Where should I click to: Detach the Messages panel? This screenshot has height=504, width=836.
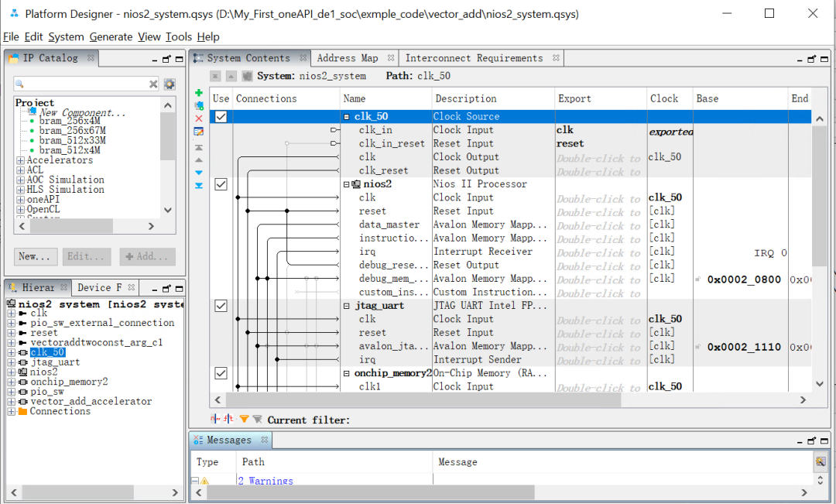coord(811,441)
